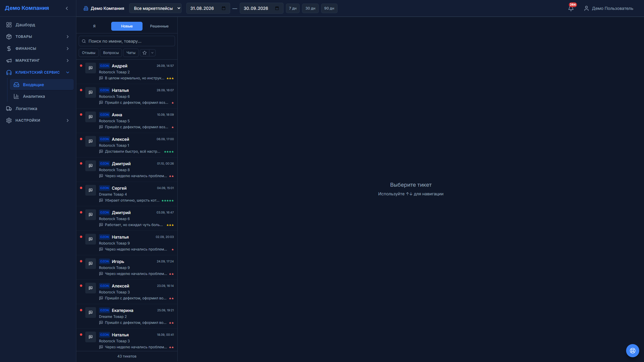Screen dimensions: 644x362
Task: Open the notifications bell icon
Action: [571, 8]
